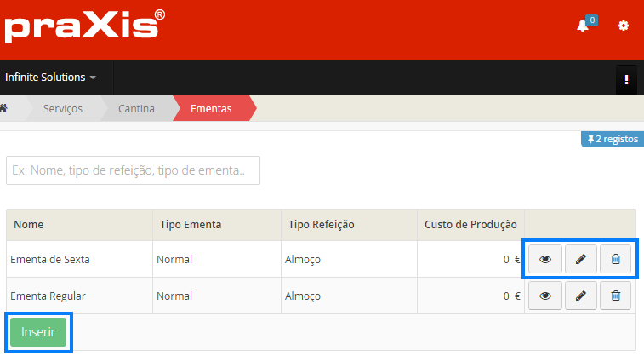Screen dimensions: 644x362
Task: Open the notifications bell icon
Action: tap(583, 26)
